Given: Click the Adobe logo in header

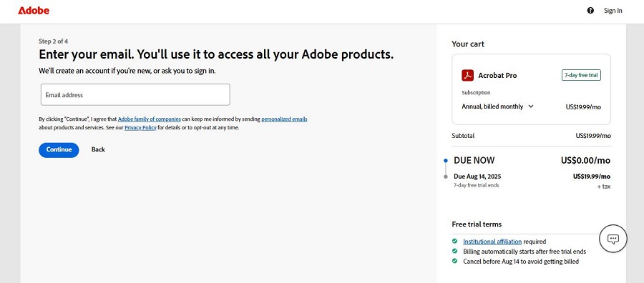Looking at the screenshot, I should (x=33, y=11).
